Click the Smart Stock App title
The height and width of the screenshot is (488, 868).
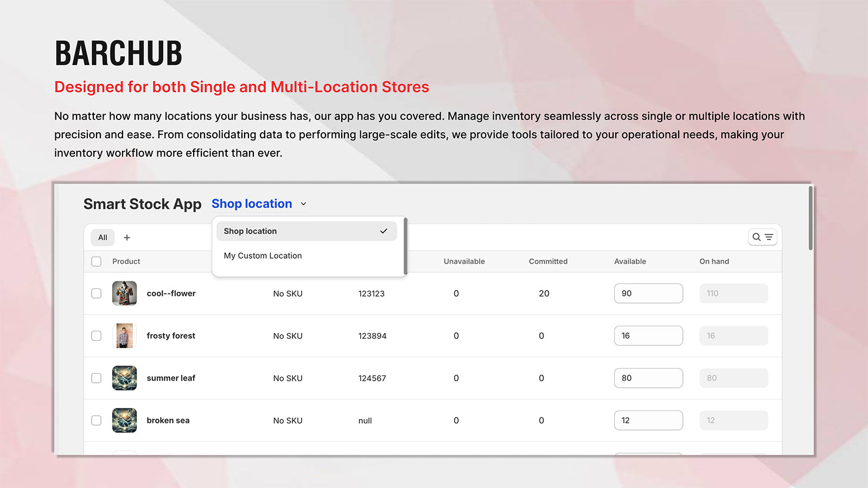[x=143, y=204]
